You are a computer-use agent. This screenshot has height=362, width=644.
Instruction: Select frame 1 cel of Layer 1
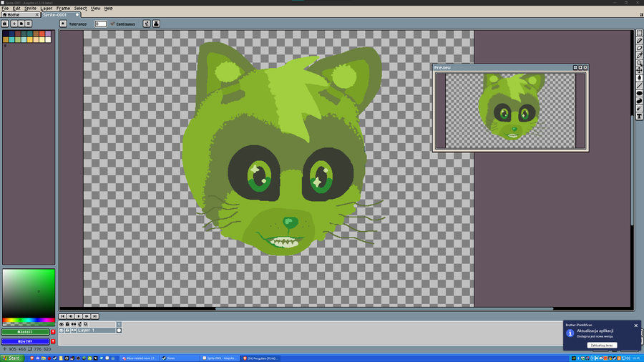(119, 330)
